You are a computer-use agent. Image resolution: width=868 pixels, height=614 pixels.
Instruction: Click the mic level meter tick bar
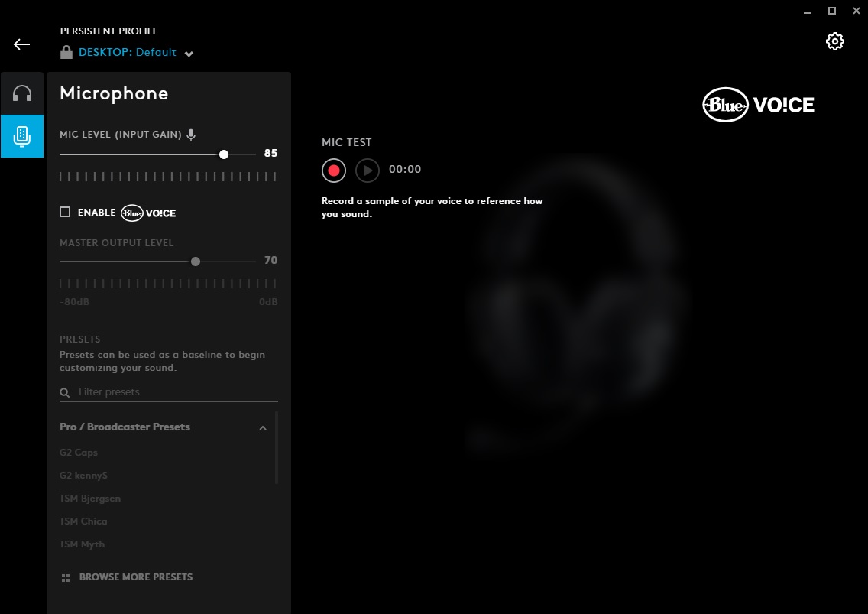(x=168, y=177)
